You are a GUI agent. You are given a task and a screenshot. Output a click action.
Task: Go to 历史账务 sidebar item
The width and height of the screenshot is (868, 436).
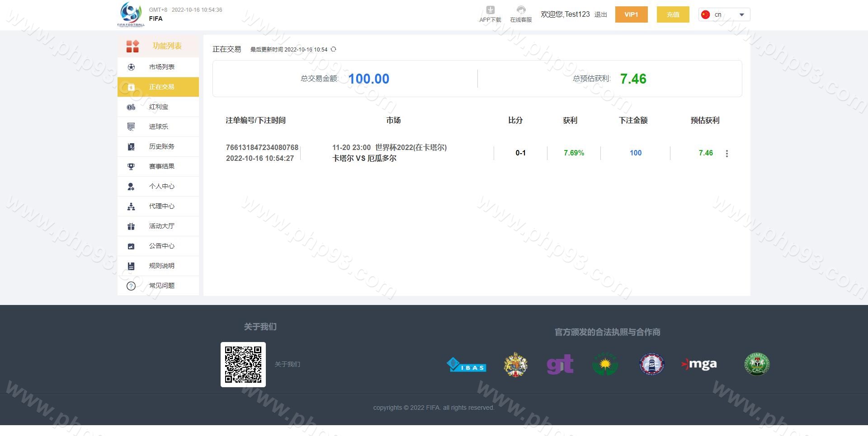point(161,146)
